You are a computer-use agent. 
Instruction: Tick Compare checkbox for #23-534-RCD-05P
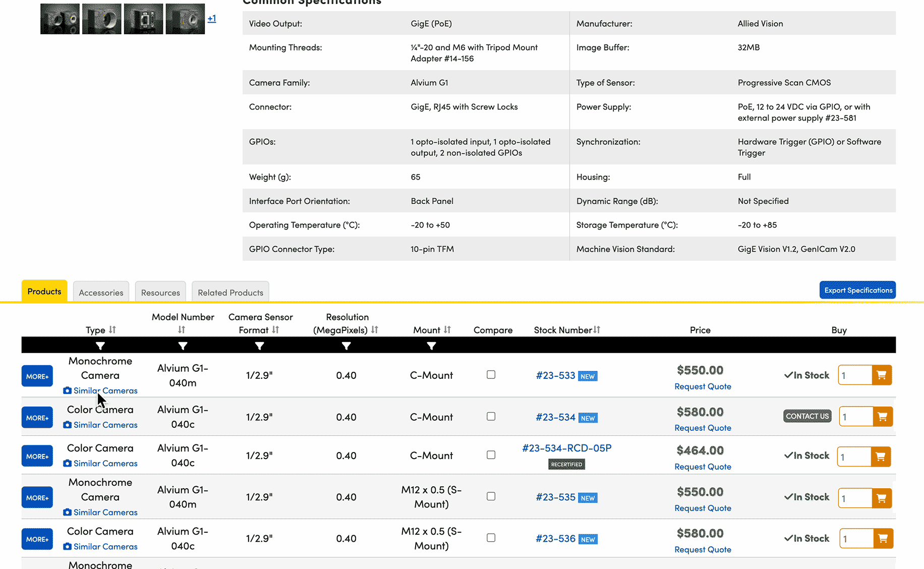tap(491, 455)
